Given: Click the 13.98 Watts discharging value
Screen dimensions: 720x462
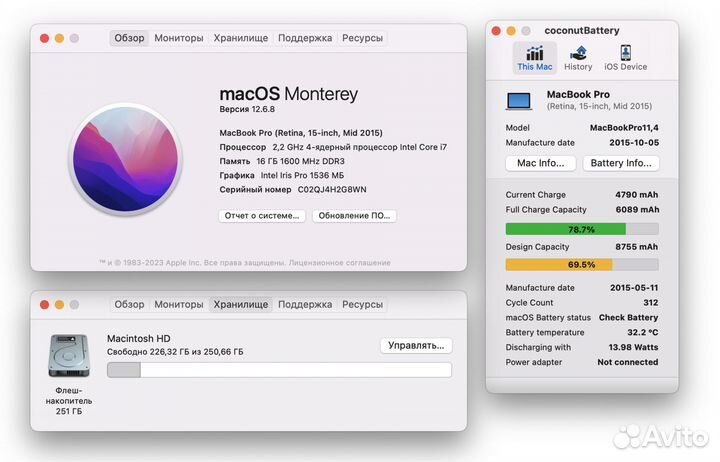Looking at the screenshot, I should pos(633,348).
